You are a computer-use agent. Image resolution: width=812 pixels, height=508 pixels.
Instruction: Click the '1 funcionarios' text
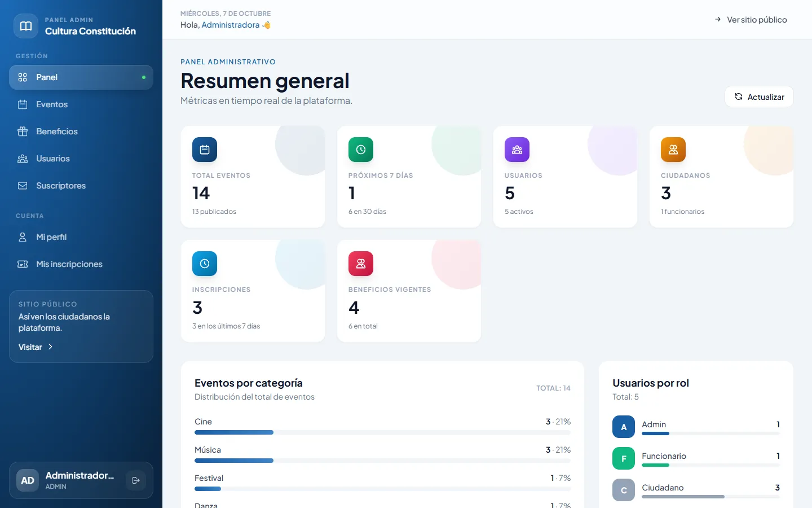[x=682, y=212]
